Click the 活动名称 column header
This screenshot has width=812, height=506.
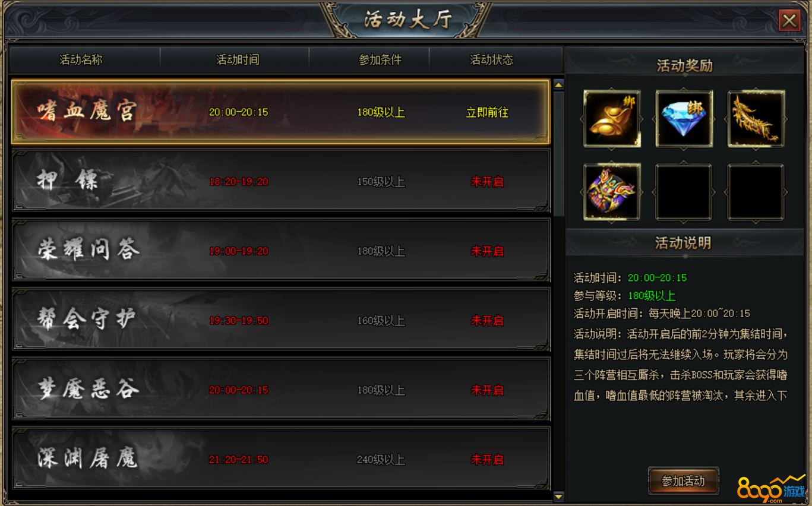click(x=81, y=60)
